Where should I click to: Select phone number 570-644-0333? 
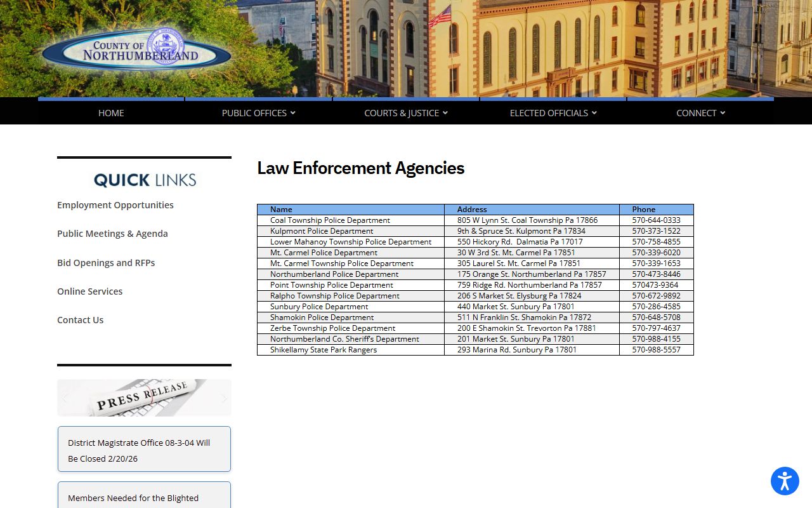tap(657, 220)
